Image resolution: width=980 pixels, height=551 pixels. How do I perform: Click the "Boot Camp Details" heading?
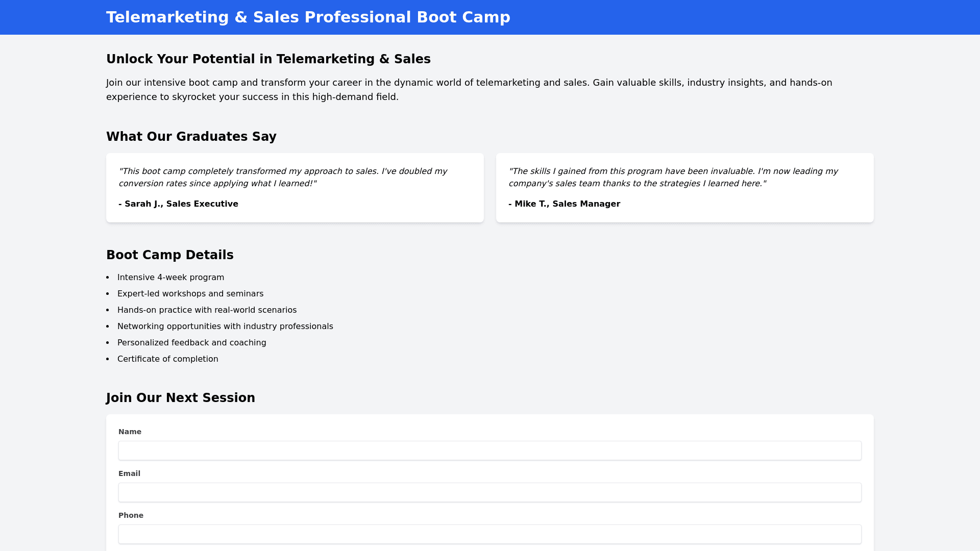[169, 255]
